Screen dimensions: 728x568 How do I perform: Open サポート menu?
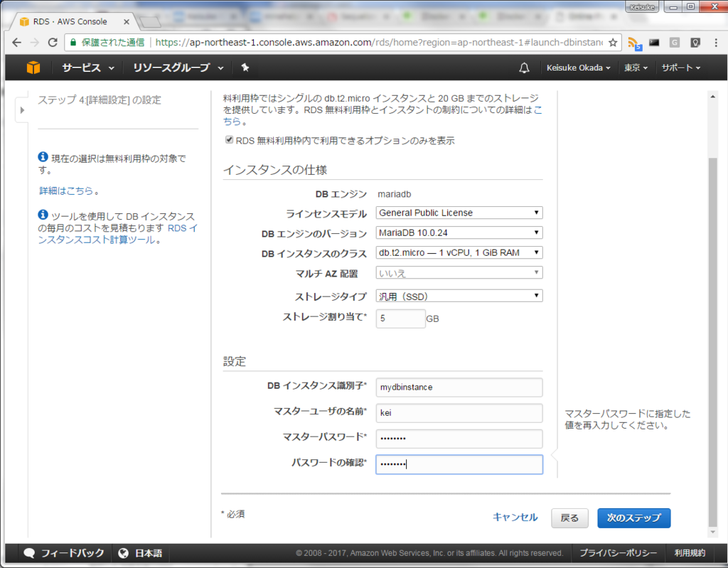[681, 68]
